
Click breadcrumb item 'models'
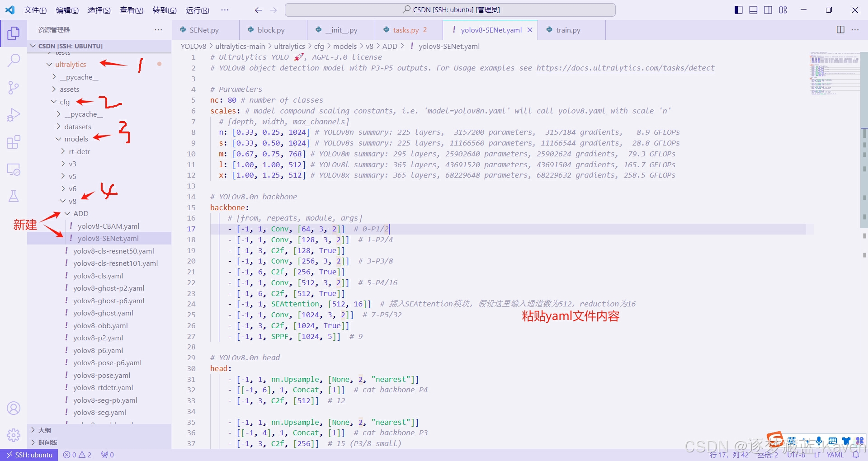click(345, 46)
